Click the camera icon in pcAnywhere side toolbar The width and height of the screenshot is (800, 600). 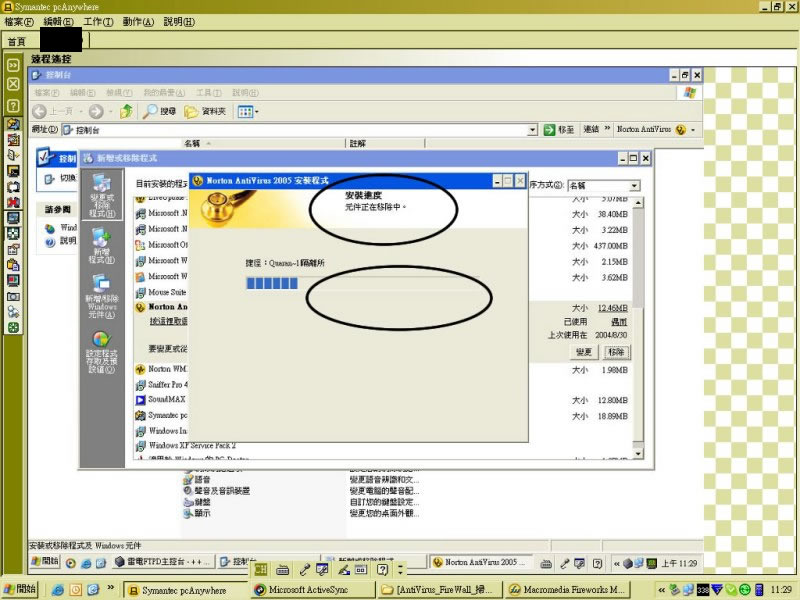[13, 296]
